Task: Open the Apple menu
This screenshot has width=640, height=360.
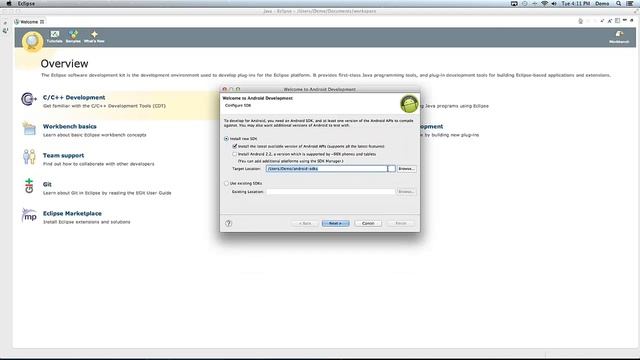Action: (9, 3)
